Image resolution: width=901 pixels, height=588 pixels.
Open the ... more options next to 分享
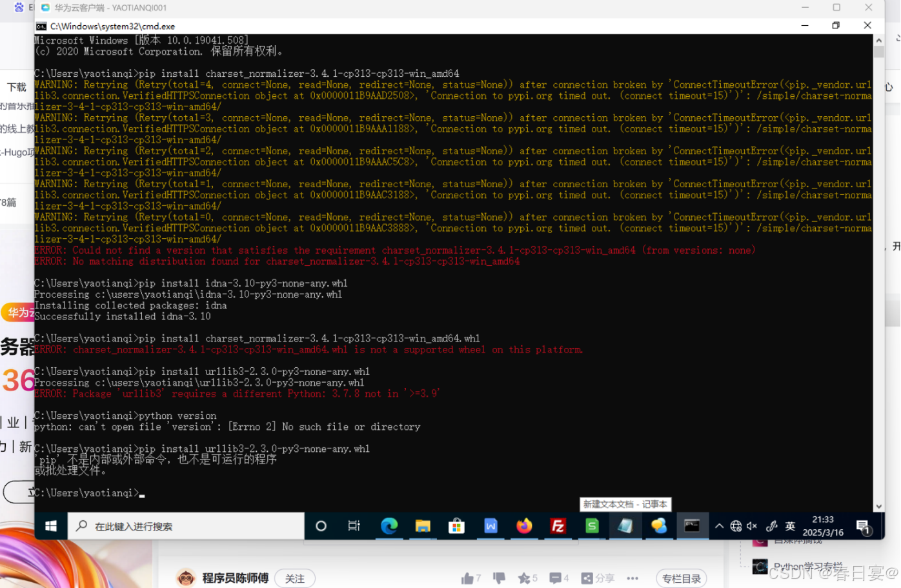point(633,578)
